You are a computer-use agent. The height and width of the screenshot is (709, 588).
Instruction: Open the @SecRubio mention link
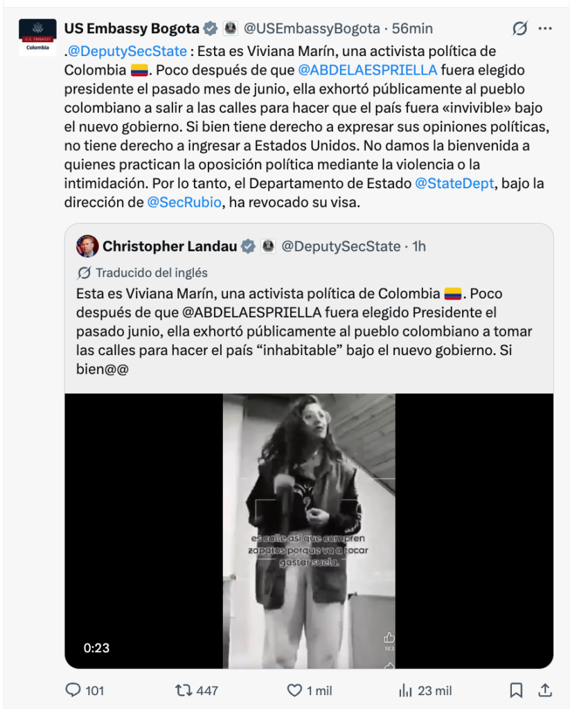pyautogui.click(x=184, y=202)
